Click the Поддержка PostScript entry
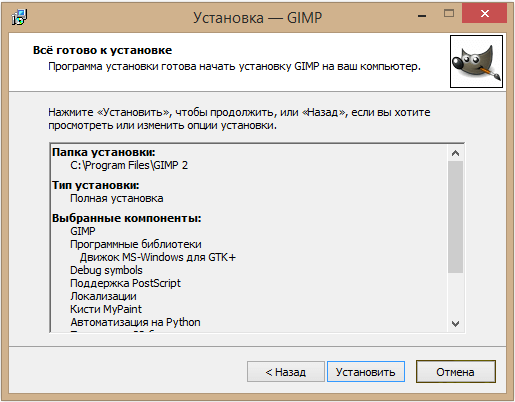 click(x=125, y=283)
